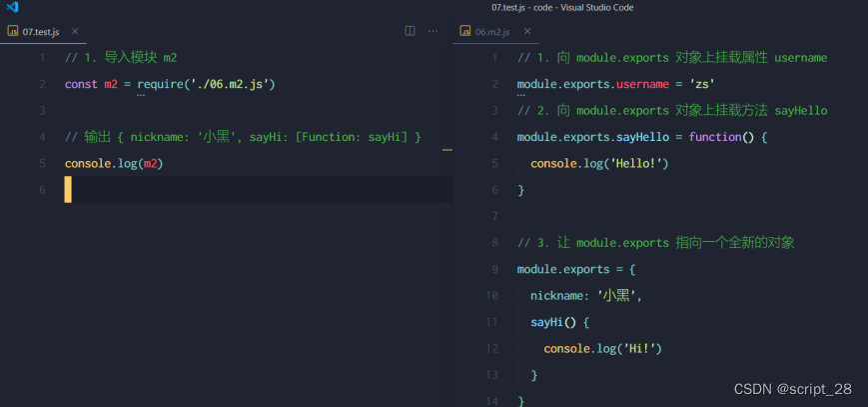
Task: Split the editor right
Action: coord(411,31)
